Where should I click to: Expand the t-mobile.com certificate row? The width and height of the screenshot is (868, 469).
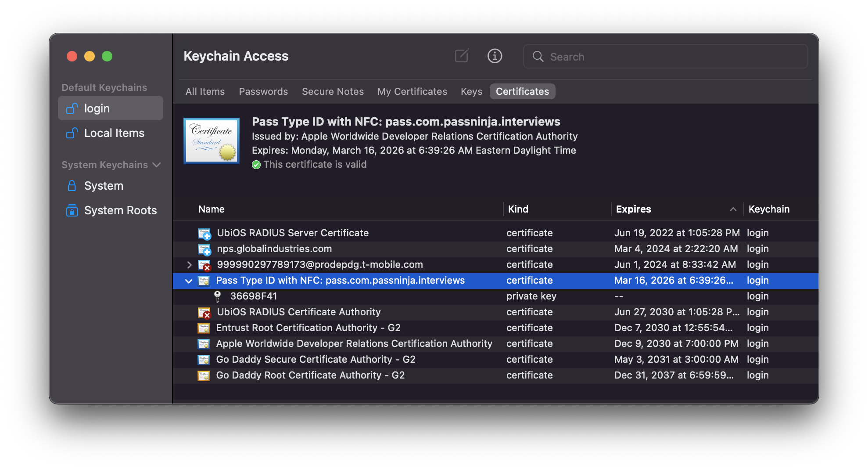(189, 265)
